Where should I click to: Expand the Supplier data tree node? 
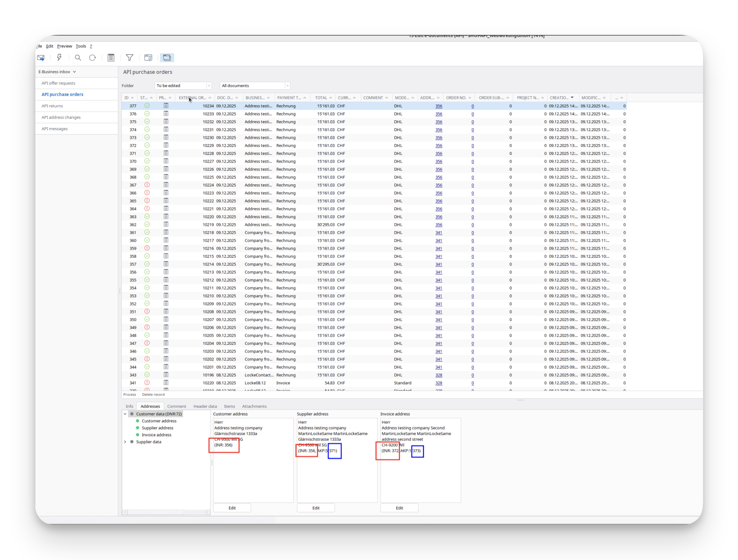(x=125, y=442)
